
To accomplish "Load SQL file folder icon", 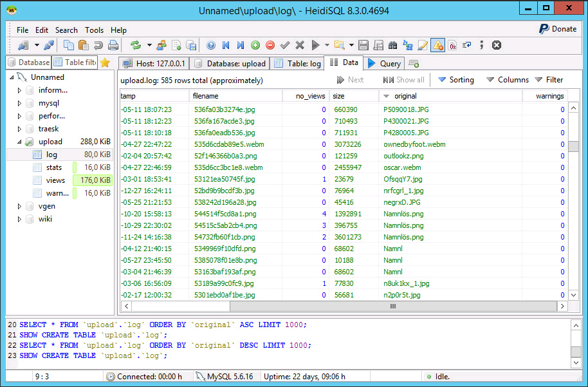I will tap(340, 46).
